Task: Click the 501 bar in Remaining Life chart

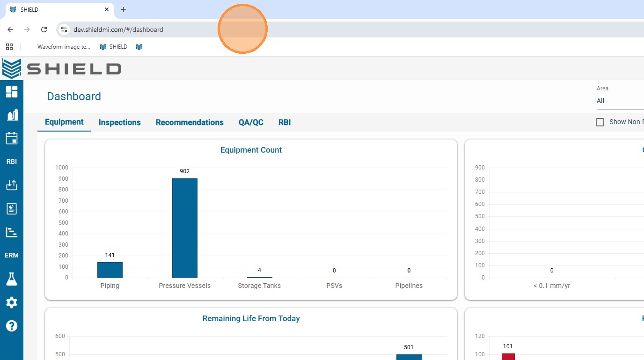Action: pyautogui.click(x=409, y=357)
